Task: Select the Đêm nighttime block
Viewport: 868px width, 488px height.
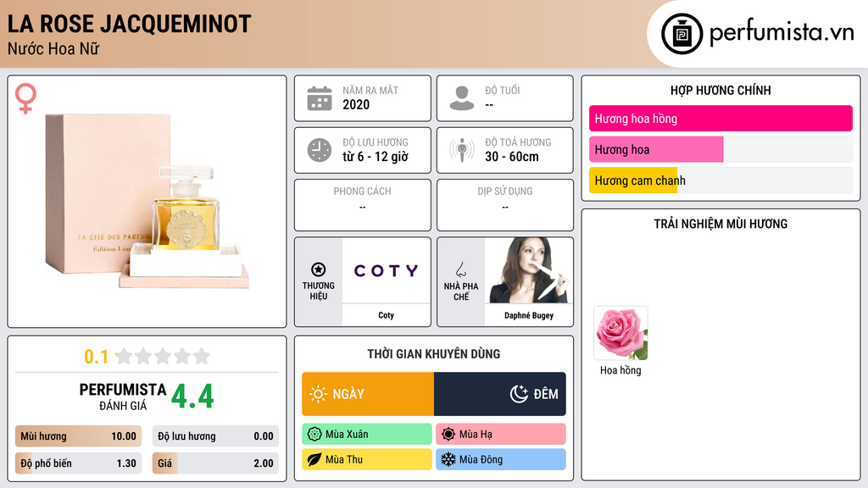Action: click(500, 394)
